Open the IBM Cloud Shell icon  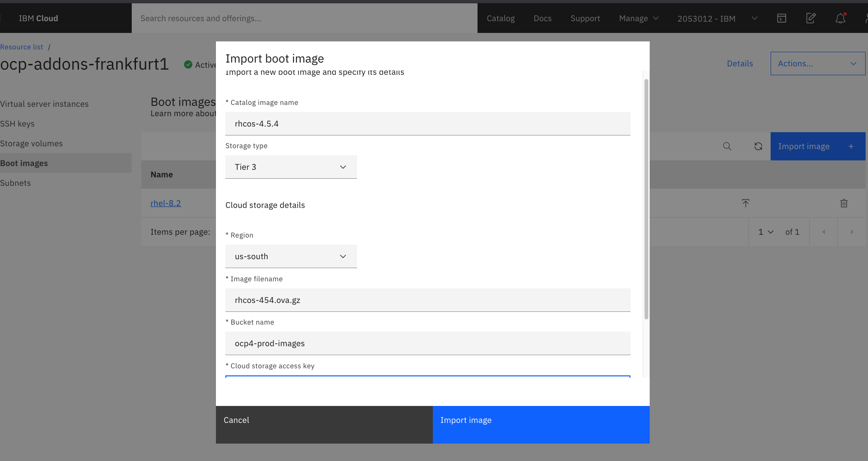pyautogui.click(x=781, y=18)
